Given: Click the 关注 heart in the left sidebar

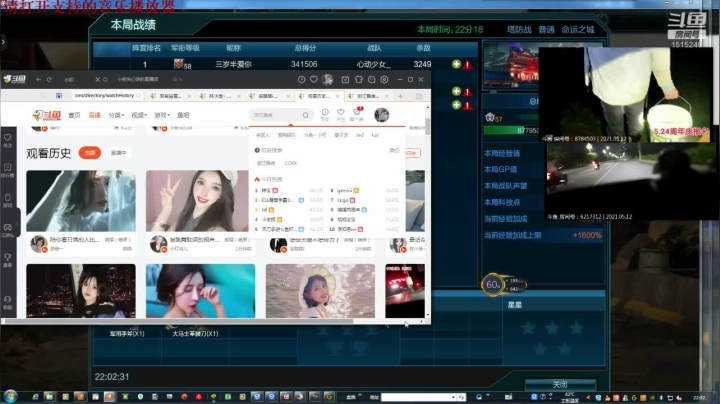Looking at the screenshot, I should (8, 140).
